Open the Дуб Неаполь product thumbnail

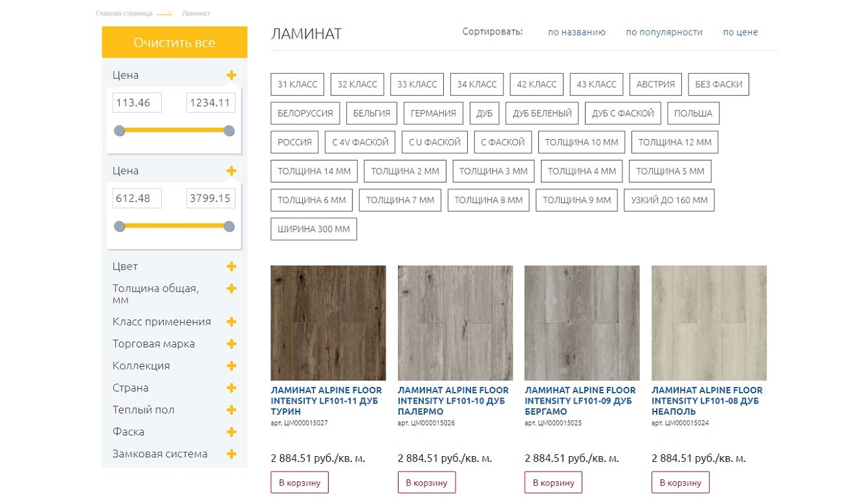(709, 323)
